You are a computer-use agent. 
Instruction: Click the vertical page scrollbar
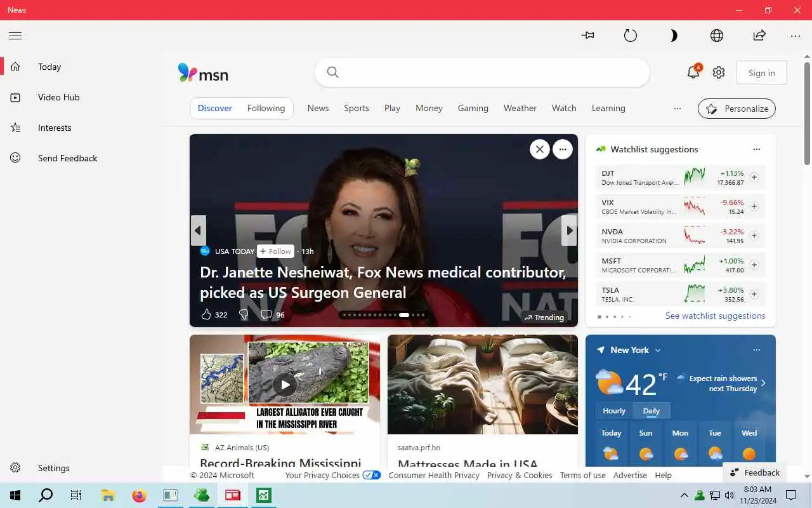(x=807, y=113)
